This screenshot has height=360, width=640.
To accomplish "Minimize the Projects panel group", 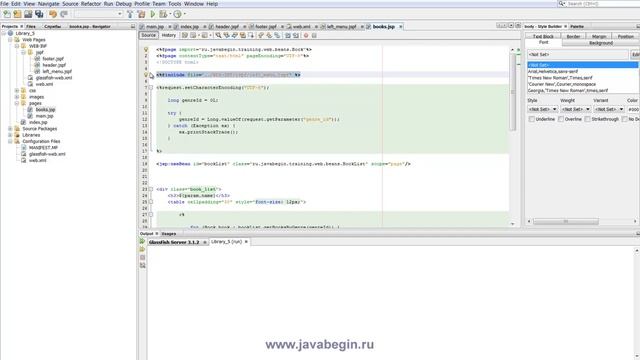I will click(133, 26).
